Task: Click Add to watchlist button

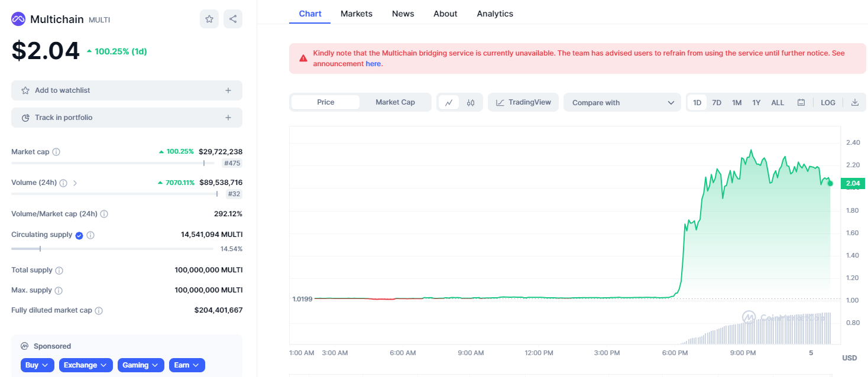Action: pyautogui.click(x=127, y=90)
